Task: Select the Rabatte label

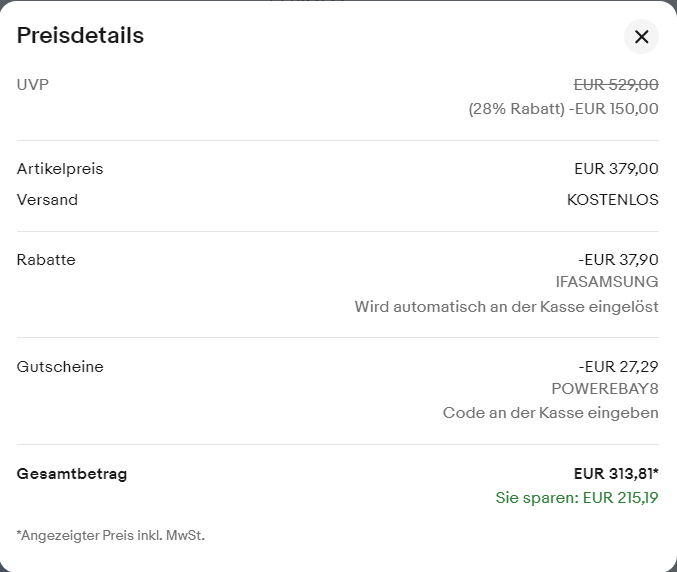Action: tap(46, 260)
